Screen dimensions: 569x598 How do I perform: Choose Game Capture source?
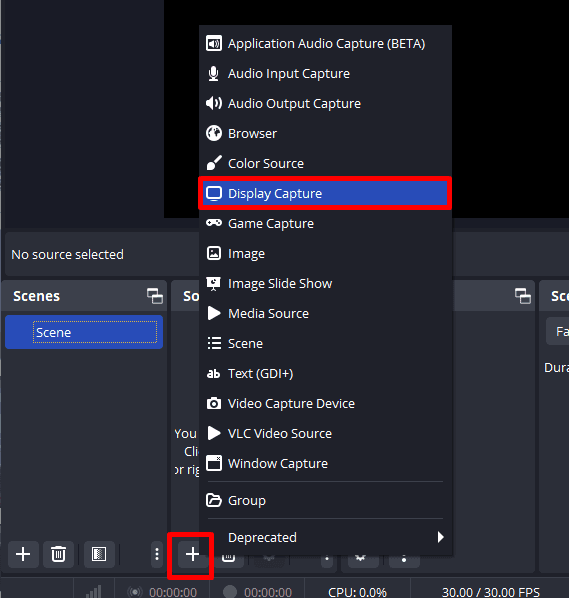(x=325, y=223)
